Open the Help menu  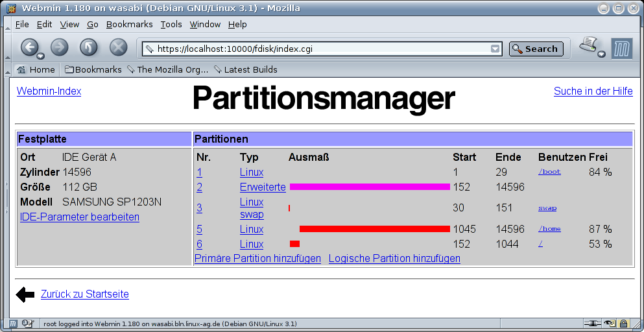click(237, 24)
